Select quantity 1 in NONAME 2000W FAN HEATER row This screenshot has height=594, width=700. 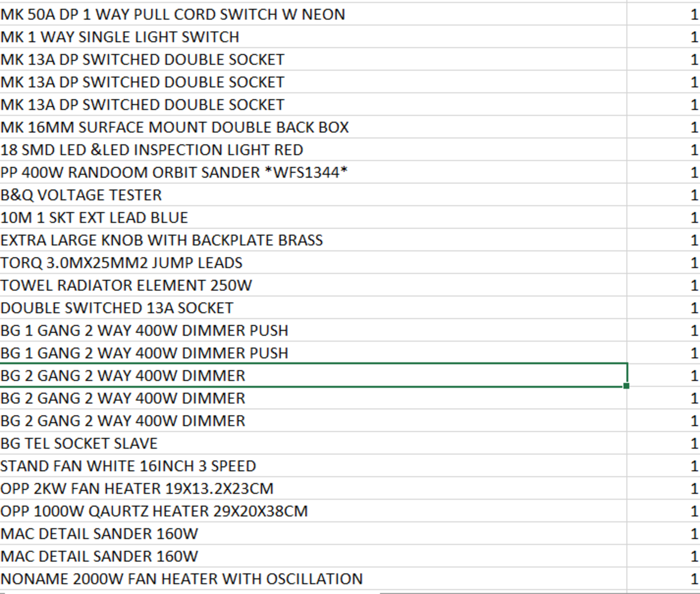click(x=664, y=579)
